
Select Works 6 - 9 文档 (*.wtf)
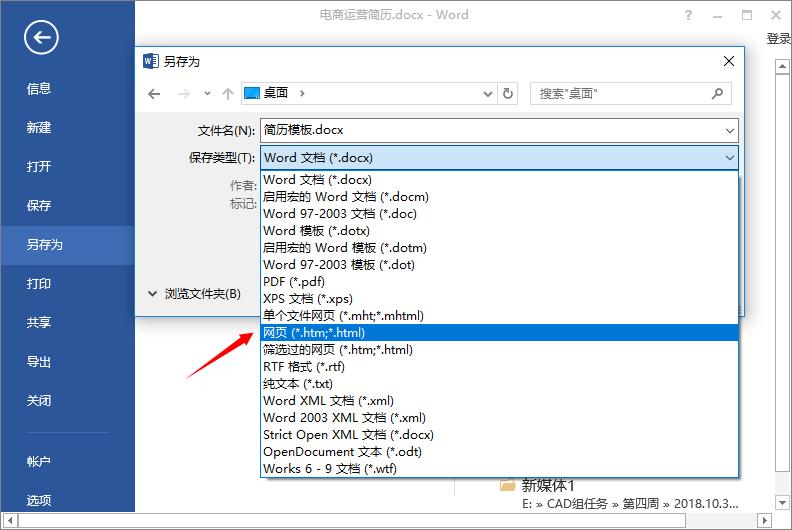500,469
